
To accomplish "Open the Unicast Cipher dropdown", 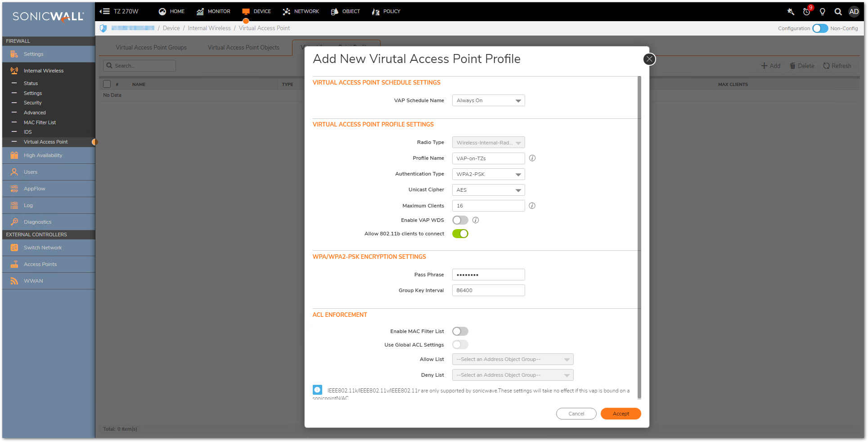I will pyautogui.click(x=488, y=190).
